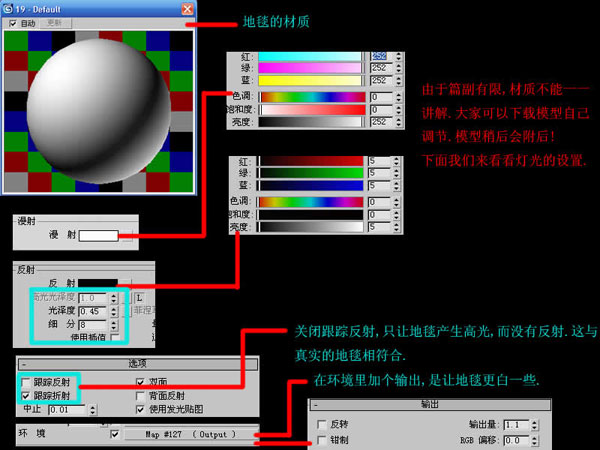Click the upper 红 cyan gradient slider
The width and height of the screenshot is (600, 450).
(310, 57)
